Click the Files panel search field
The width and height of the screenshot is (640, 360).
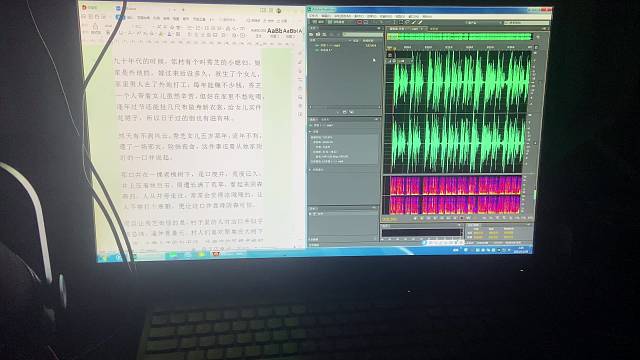tap(362, 35)
